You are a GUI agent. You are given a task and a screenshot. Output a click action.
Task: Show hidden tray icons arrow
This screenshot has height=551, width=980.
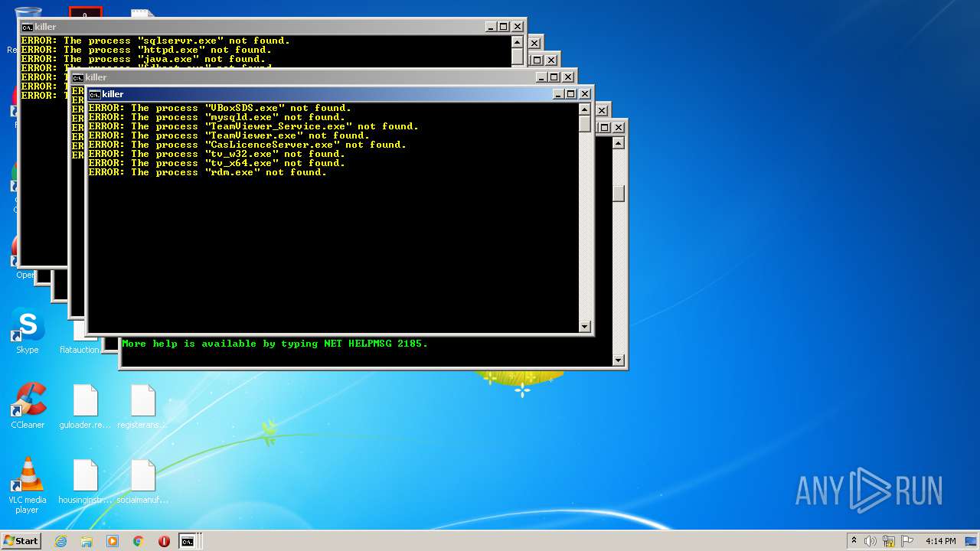854,541
